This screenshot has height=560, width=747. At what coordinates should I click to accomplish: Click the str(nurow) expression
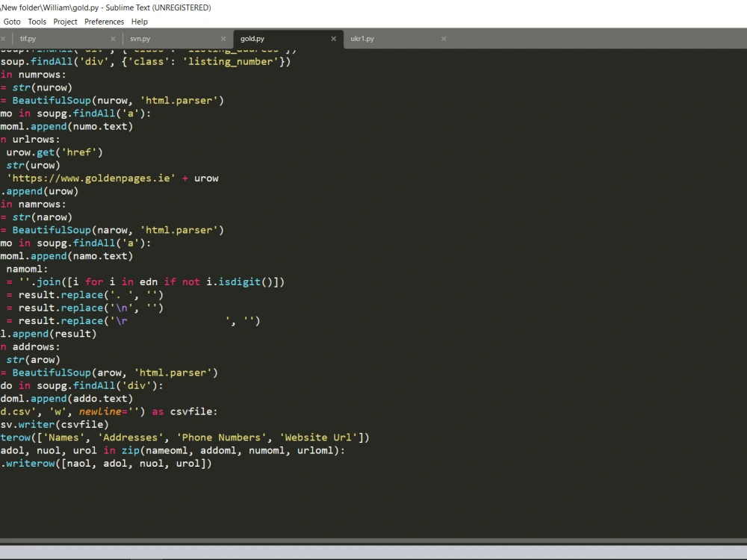[43, 87]
